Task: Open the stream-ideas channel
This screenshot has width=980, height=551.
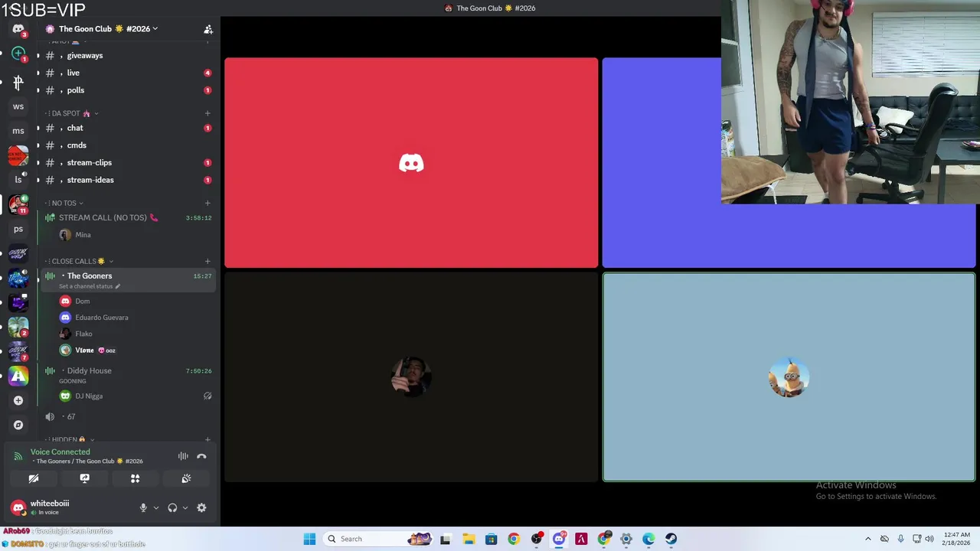Action: [x=127, y=180]
